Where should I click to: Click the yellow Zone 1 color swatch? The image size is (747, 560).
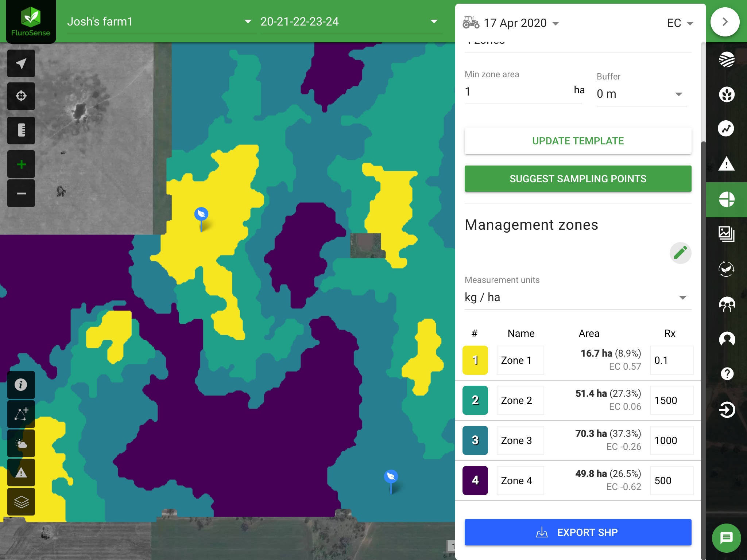pos(475,360)
